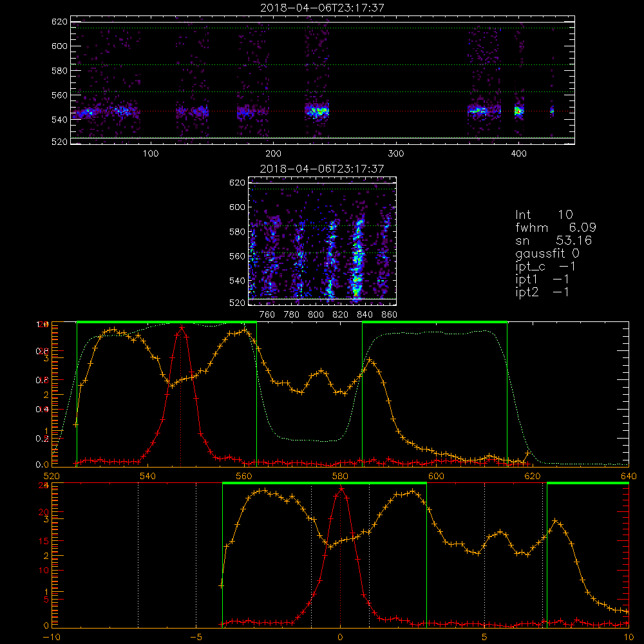Click x-axis label 860 on zoomed spectrogram
This screenshot has height=644, width=644.
(390, 315)
